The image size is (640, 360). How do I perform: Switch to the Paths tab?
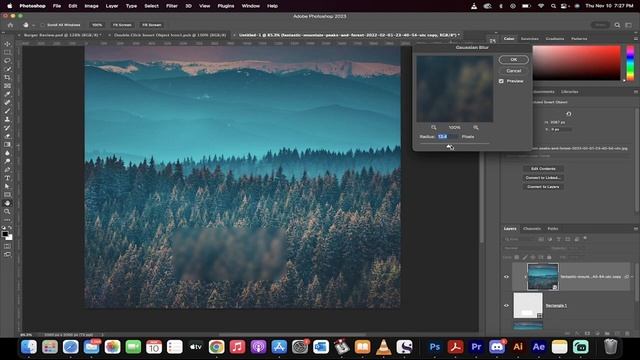pyautogui.click(x=553, y=229)
